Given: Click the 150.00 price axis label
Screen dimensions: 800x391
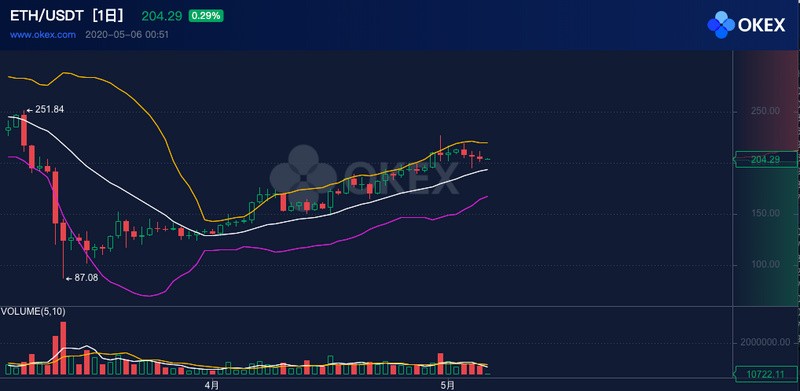Looking at the screenshot, I should (x=765, y=213).
